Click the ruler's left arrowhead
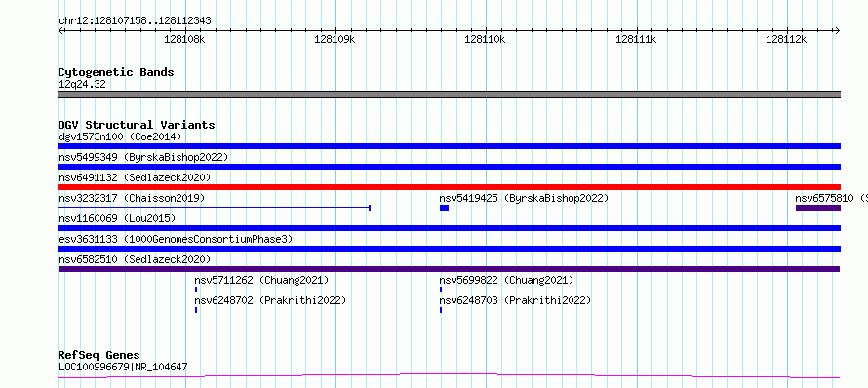The height and width of the screenshot is (388, 868). tap(60, 30)
